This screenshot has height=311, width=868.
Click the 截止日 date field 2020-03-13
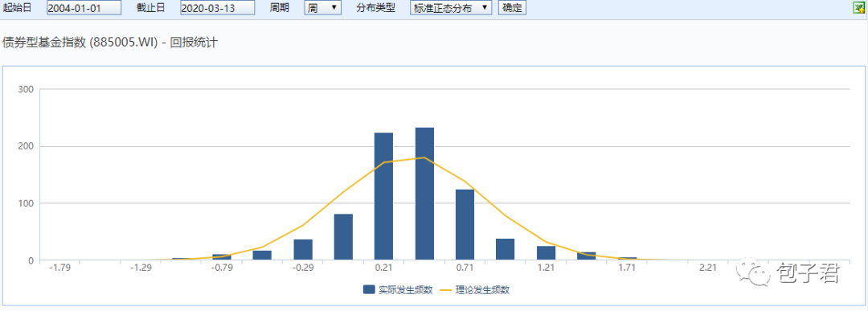tap(218, 8)
